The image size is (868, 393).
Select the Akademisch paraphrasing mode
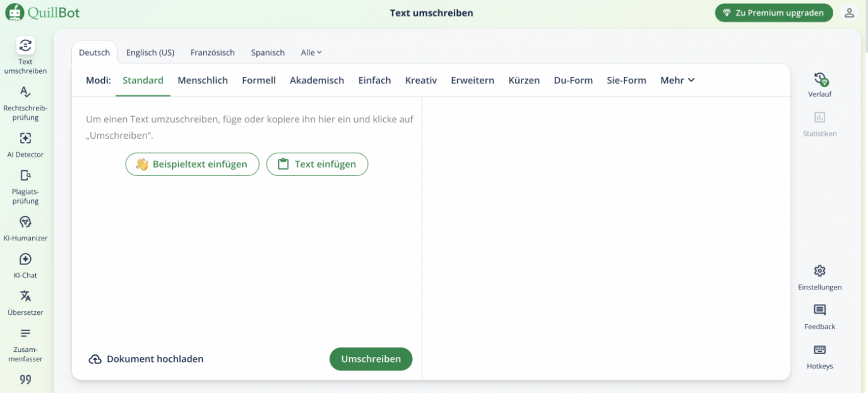tap(316, 80)
